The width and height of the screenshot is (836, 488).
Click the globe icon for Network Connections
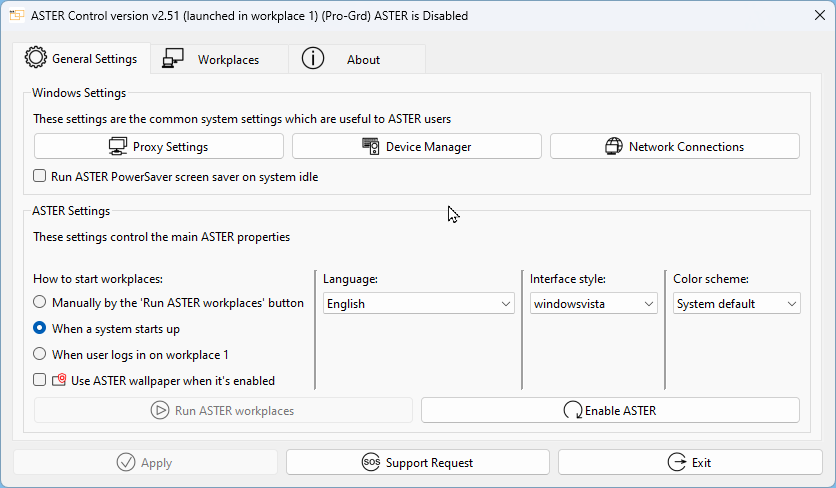click(x=614, y=147)
